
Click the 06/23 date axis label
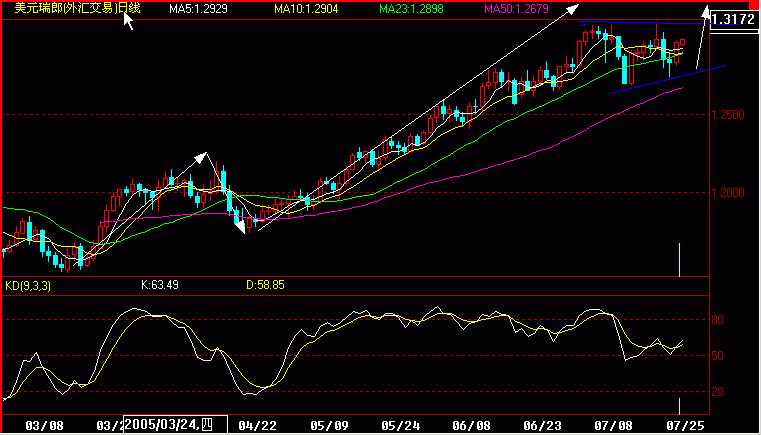click(544, 426)
